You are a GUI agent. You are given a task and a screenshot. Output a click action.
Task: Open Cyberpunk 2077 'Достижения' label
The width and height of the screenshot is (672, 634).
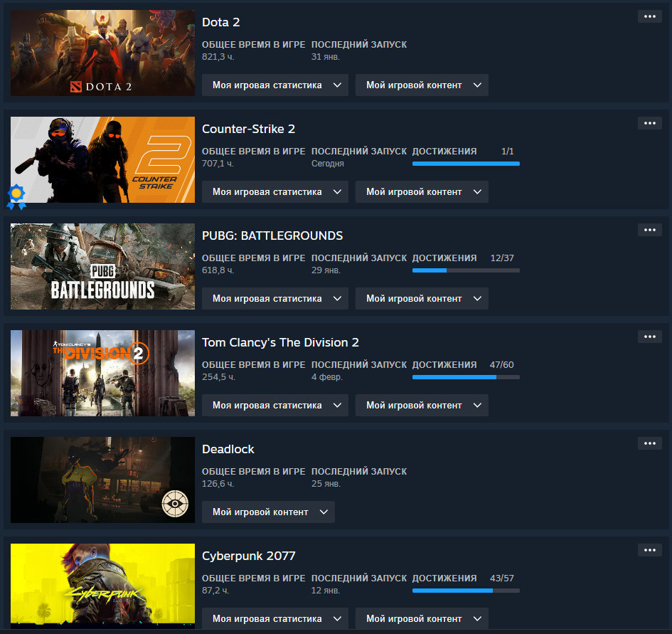444,578
